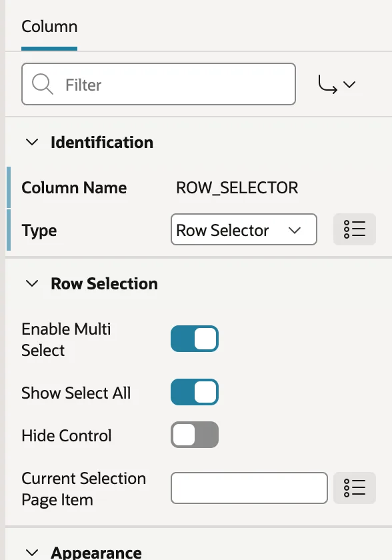Viewport: 392px width, 560px height.
Task: Click the Row Selection section heading
Action: coord(104,283)
